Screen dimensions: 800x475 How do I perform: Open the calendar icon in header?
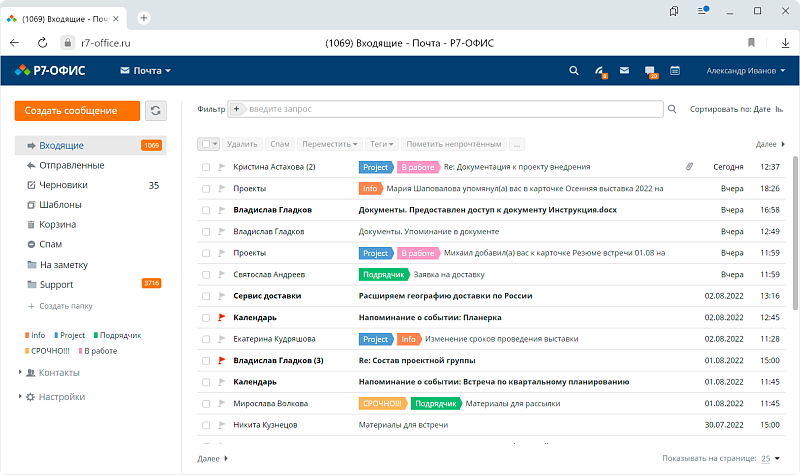[675, 71]
